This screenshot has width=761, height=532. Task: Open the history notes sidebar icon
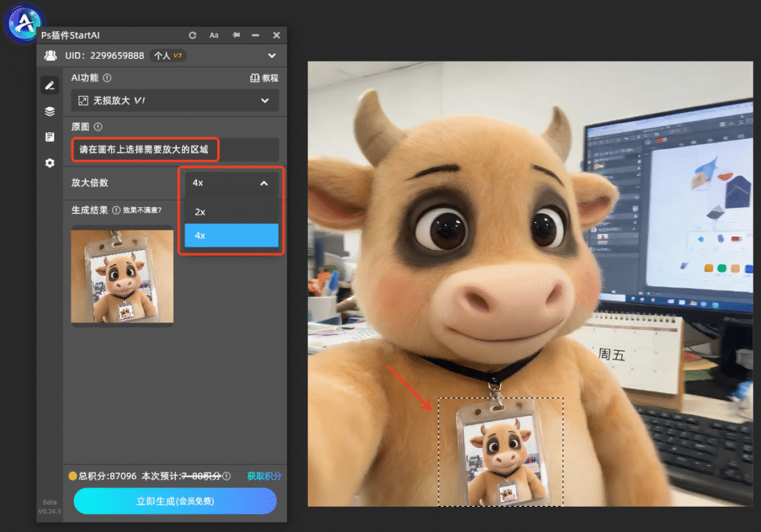click(x=50, y=137)
